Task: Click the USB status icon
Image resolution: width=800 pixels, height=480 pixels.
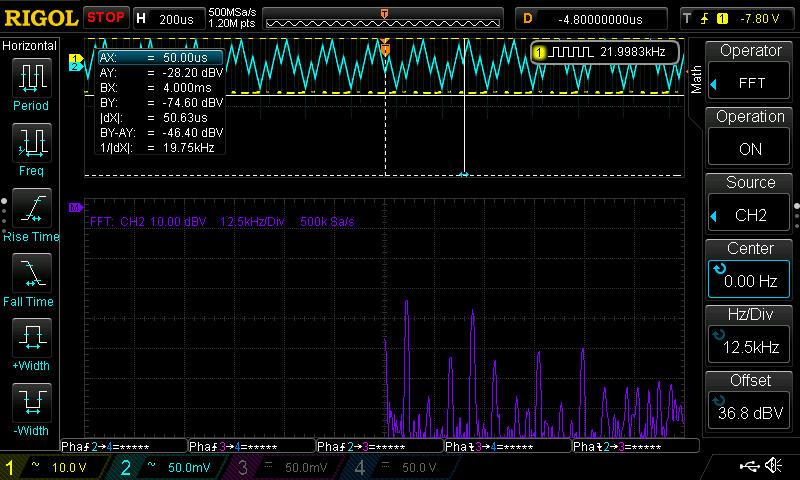Action: point(749,466)
